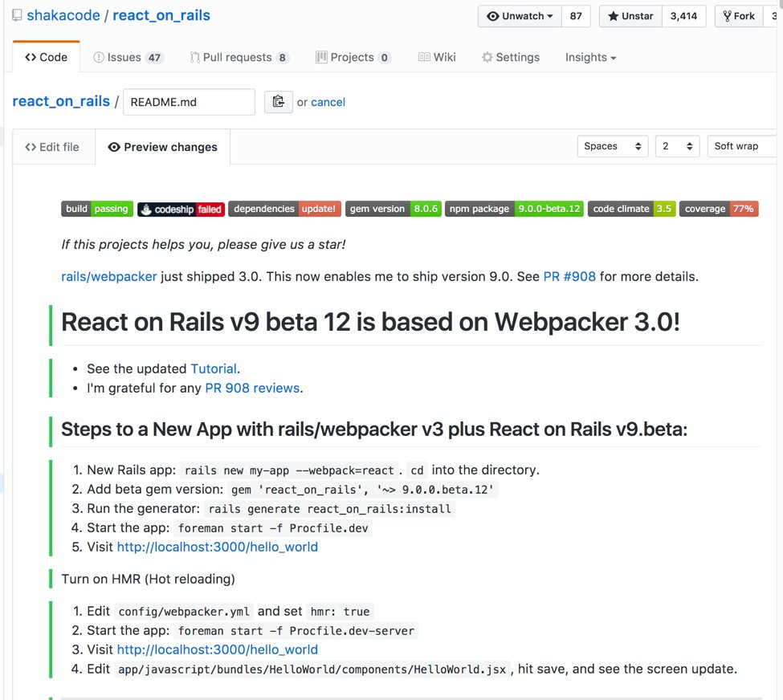Screen dimensions: 783x700
Task: Open the PR #908 link
Action: [x=569, y=277]
